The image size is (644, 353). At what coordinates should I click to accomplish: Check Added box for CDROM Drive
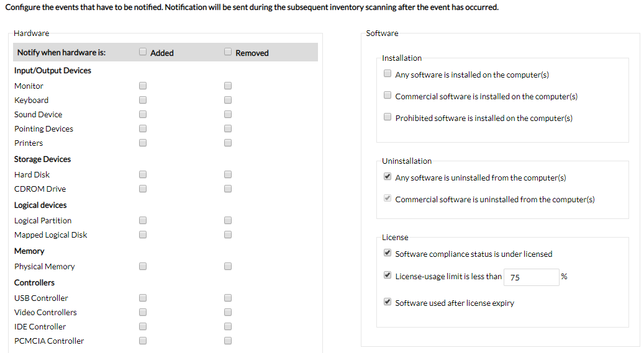[x=143, y=189]
